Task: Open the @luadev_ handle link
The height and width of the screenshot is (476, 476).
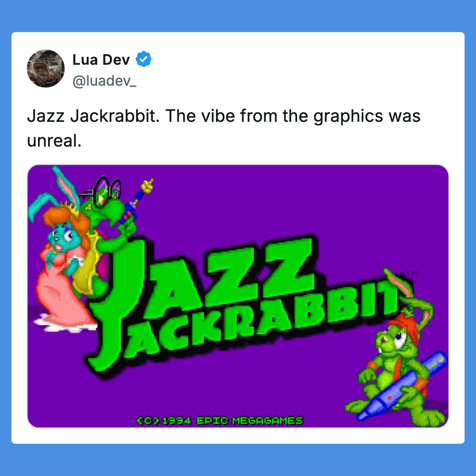Action: click(104, 81)
